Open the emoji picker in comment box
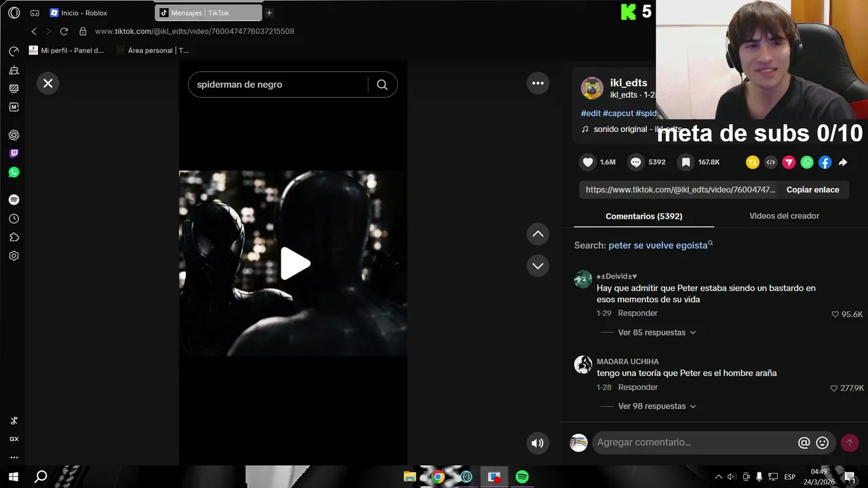Screen dimensions: 868x488 (x=823, y=443)
